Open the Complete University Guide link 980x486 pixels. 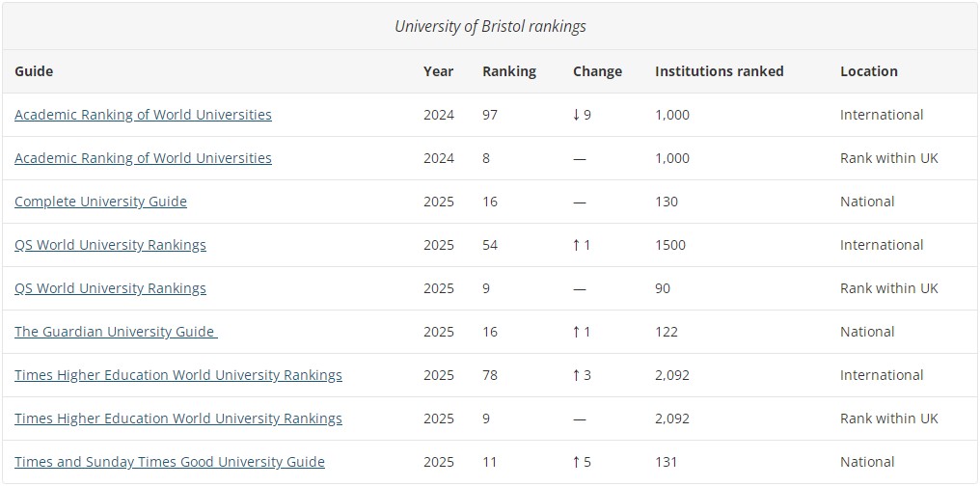100,202
